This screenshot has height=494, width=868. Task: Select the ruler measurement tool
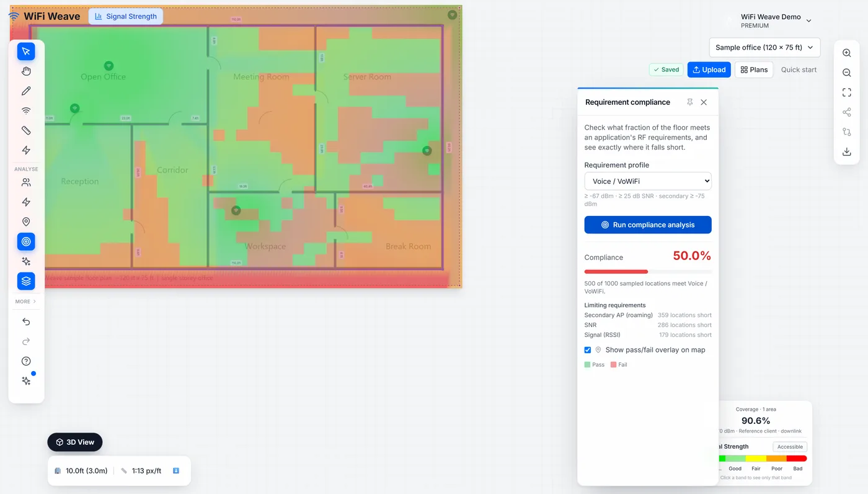pos(26,130)
